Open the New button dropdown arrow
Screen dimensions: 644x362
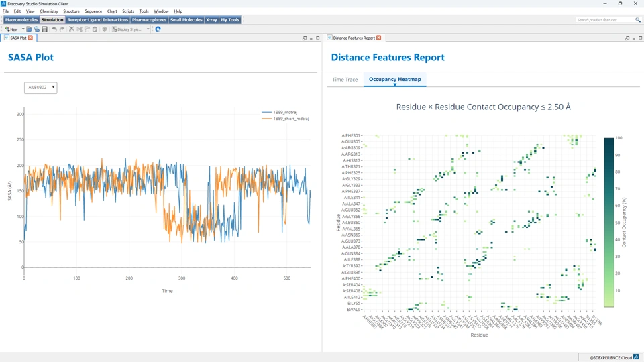pos(23,29)
